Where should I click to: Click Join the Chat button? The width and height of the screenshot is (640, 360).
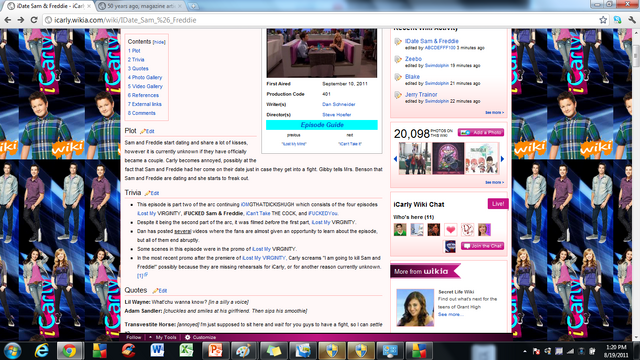click(x=482, y=246)
